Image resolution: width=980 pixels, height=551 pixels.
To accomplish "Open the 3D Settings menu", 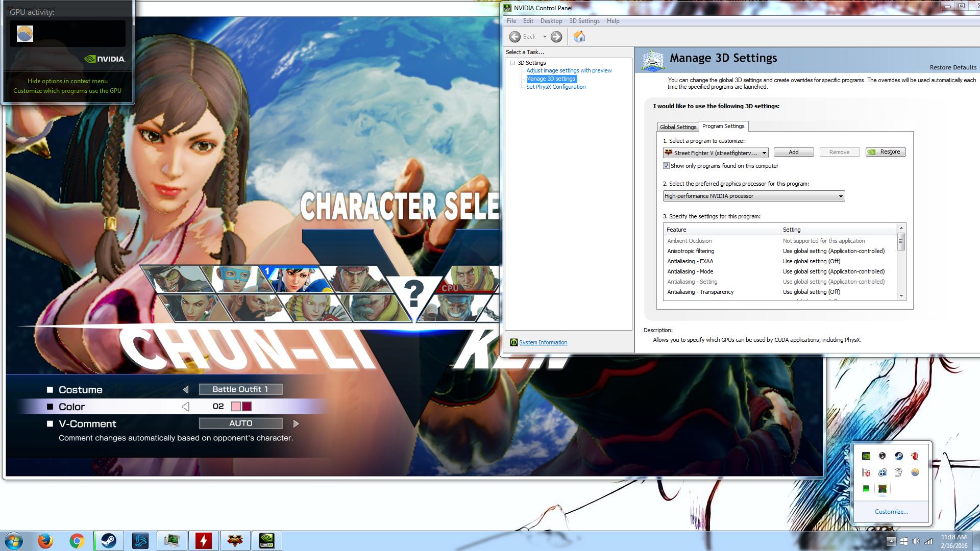I will [584, 21].
